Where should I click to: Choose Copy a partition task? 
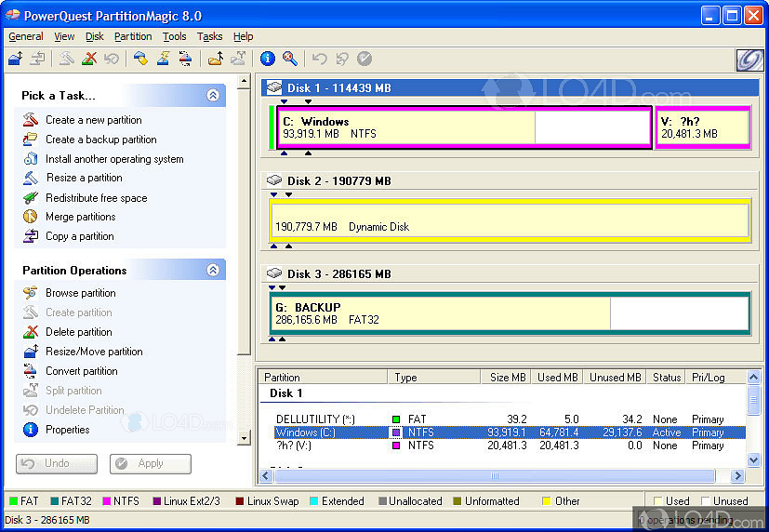click(80, 236)
